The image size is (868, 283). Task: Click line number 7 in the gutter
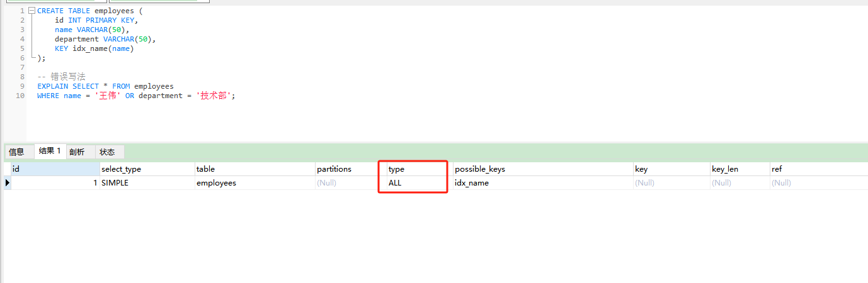point(23,67)
